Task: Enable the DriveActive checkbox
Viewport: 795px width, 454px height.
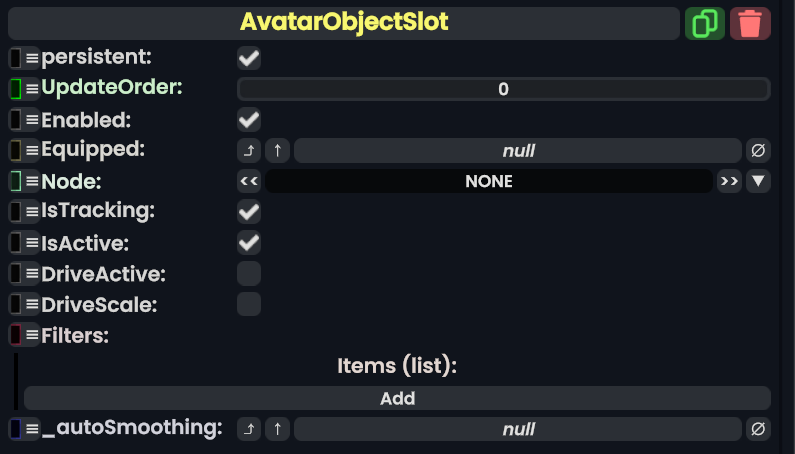Action: (249, 273)
